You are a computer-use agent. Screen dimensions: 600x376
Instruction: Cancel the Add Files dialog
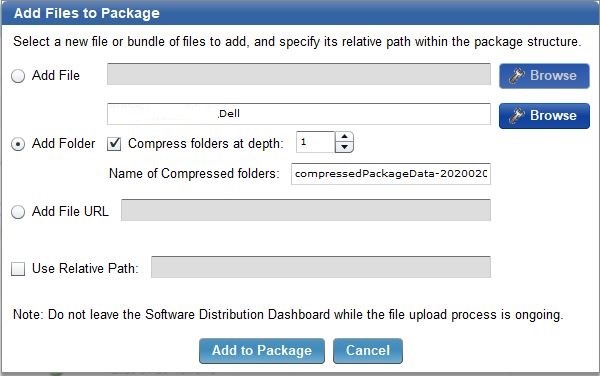(368, 351)
